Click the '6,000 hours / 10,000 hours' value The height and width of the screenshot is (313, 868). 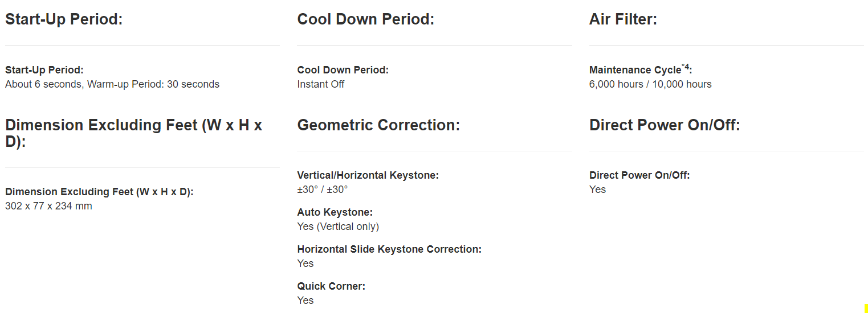[x=650, y=84]
